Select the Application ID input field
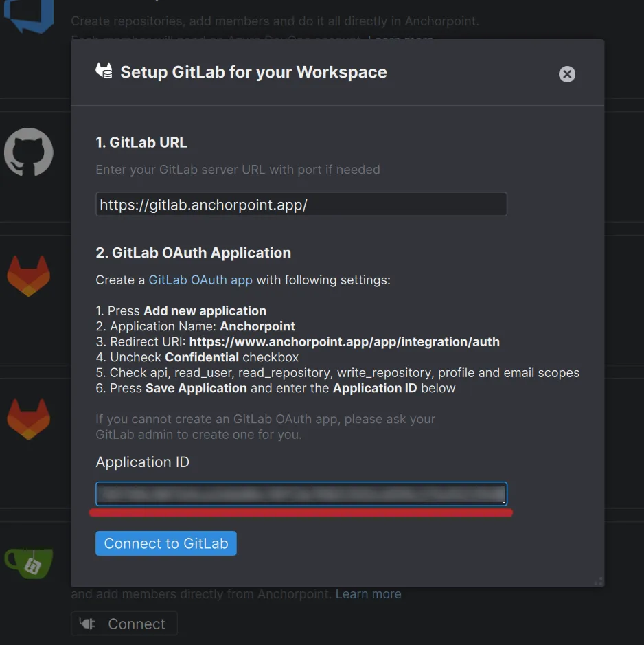Screen dimensions: 644x645 coord(301,493)
